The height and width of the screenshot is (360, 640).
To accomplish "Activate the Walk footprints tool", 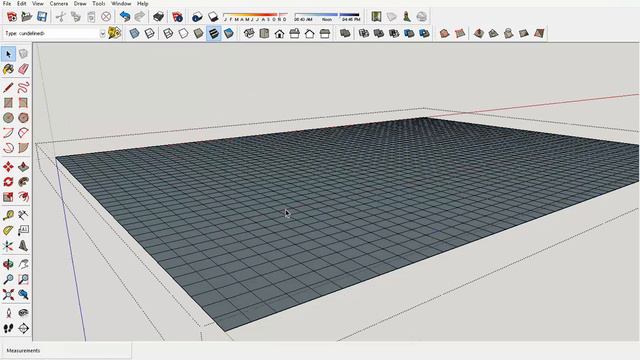I will (x=8, y=328).
